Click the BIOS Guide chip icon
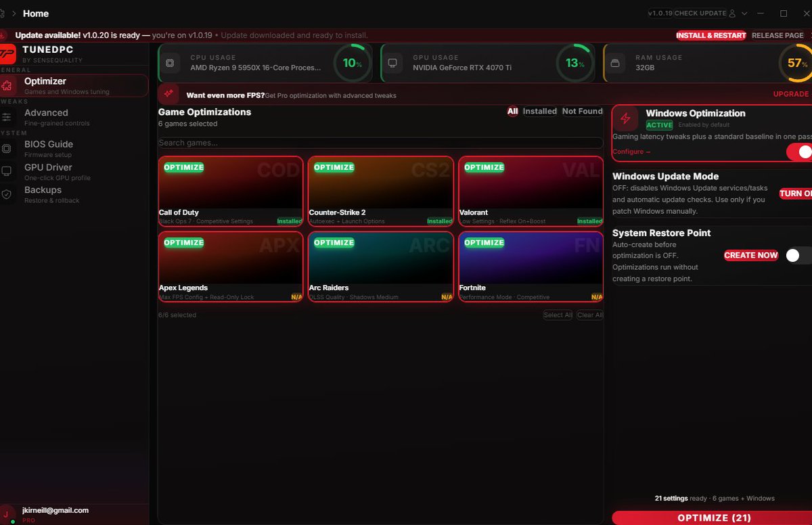 click(7, 148)
